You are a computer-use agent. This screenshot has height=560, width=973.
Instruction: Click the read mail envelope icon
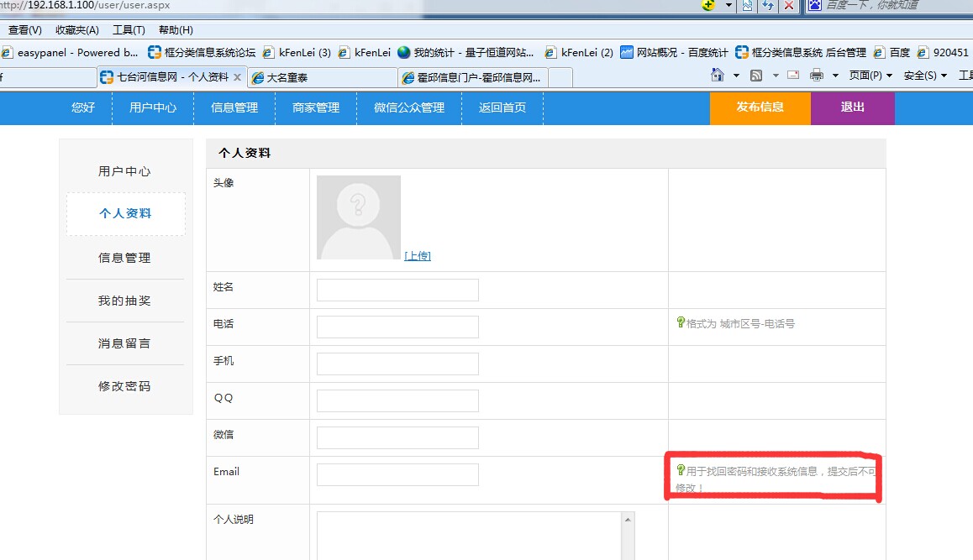[792, 76]
